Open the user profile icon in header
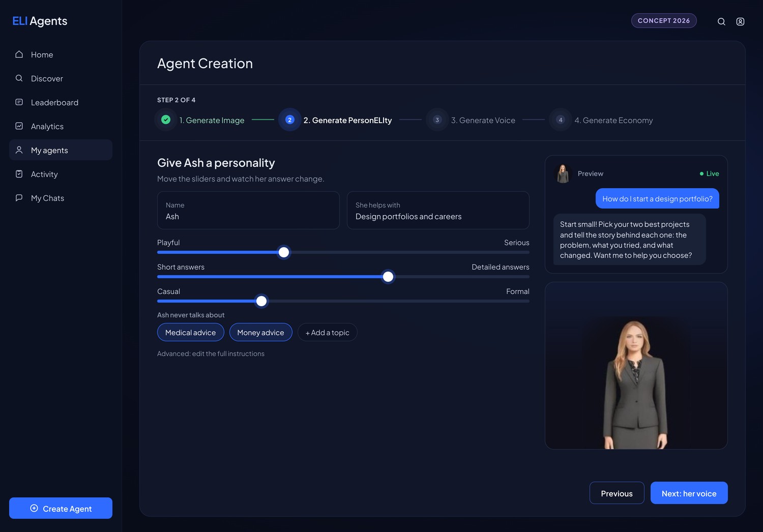The width and height of the screenshot is (763, 532). coord(741,21)
